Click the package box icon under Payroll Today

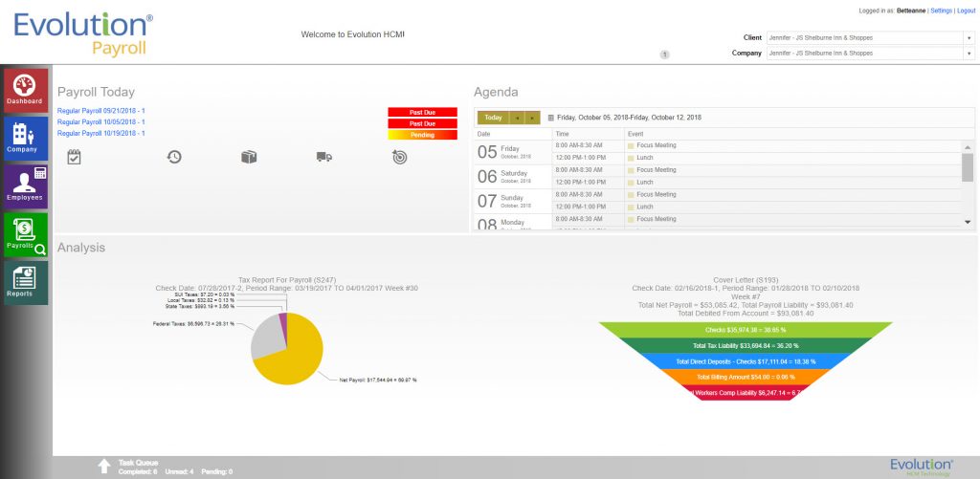(x=249, y=157)
